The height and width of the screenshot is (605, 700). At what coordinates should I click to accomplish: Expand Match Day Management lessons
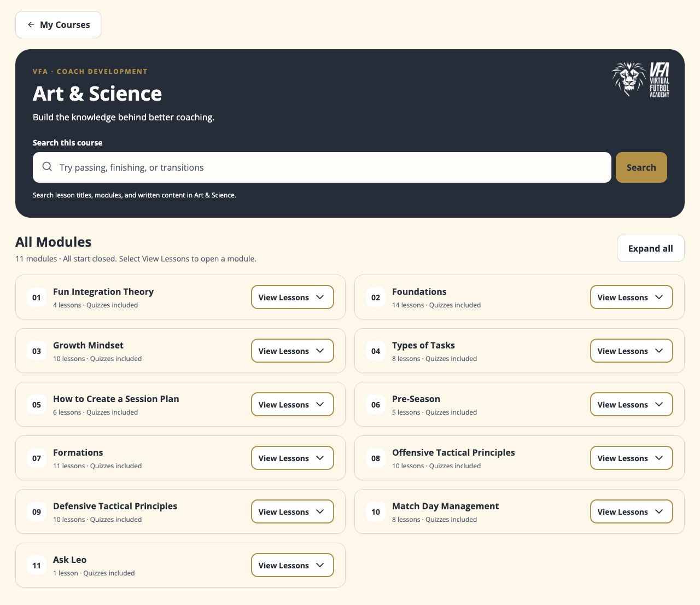632,511
